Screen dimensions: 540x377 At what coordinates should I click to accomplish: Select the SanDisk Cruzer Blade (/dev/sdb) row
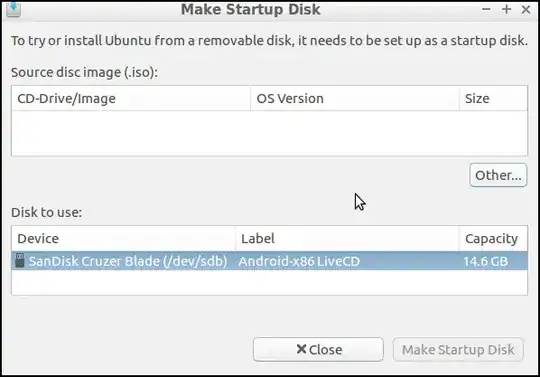[269, 261]
